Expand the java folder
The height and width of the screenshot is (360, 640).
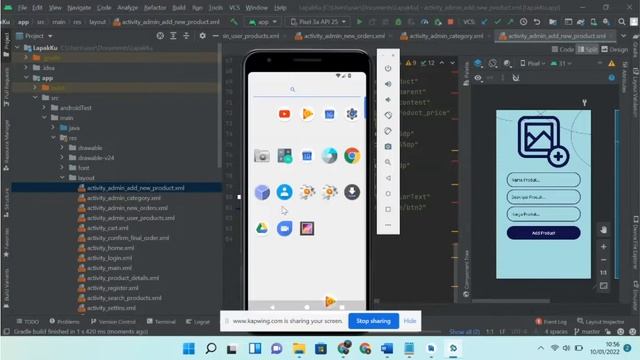[53, 128]
